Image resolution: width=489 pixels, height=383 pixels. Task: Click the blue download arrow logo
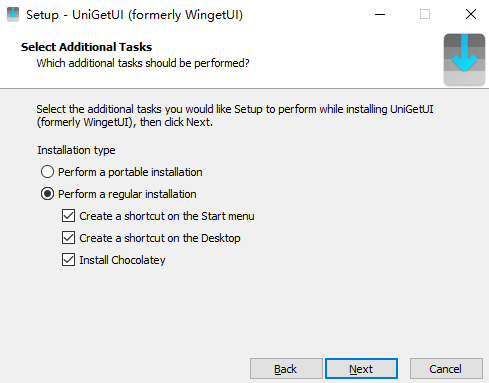point(464,59)
